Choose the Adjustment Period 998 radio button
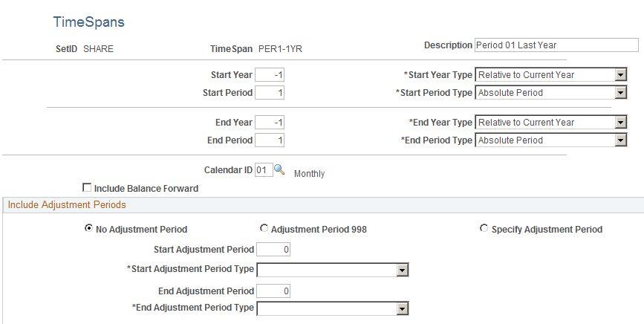The width and height of the screenshot is (644, 324). pyautogui.click(x=264, y=229)
